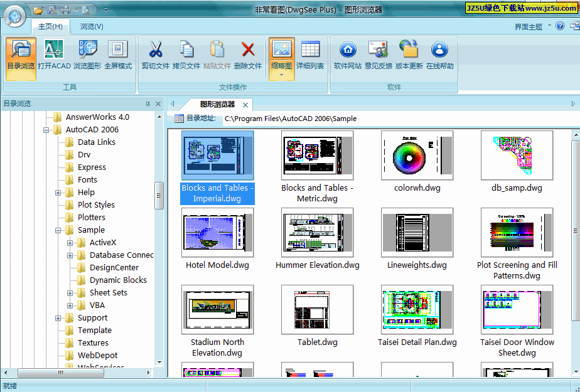This screenshot has width=580, height=392.
Task: Click thumbnail pane scroll up arrow
Action: coord(576,135)
